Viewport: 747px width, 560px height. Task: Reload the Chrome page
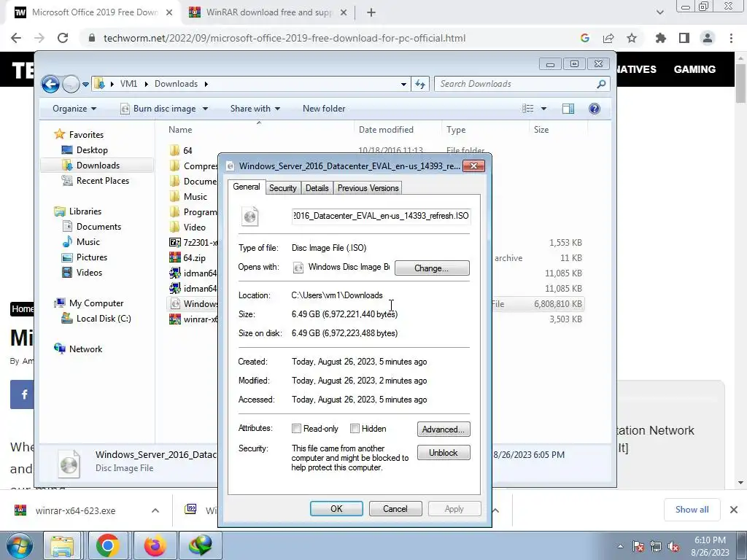click(63, 38)
